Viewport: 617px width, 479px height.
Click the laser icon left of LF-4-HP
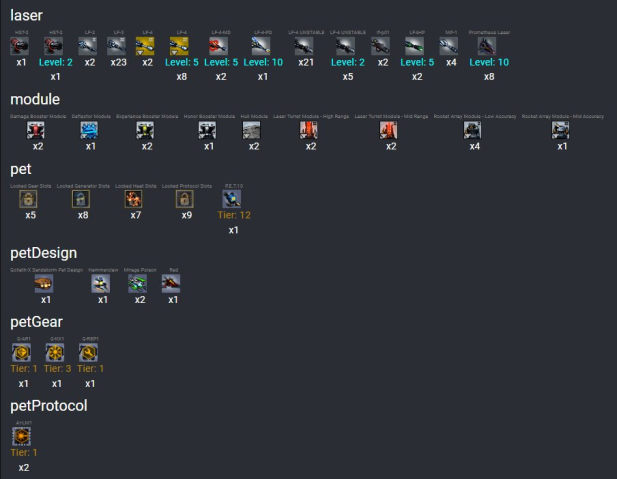[x=381, y=46]
